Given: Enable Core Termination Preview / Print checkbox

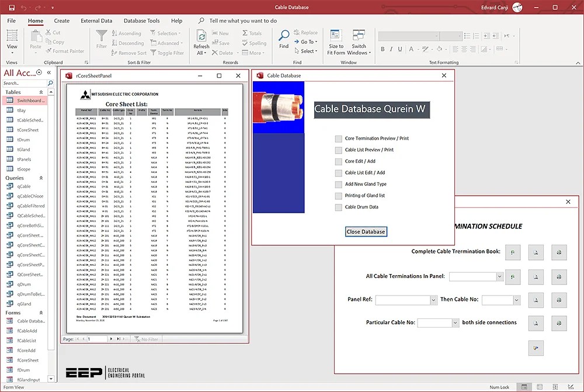Looking at the screenshot, I should click(x=338, y=138).
